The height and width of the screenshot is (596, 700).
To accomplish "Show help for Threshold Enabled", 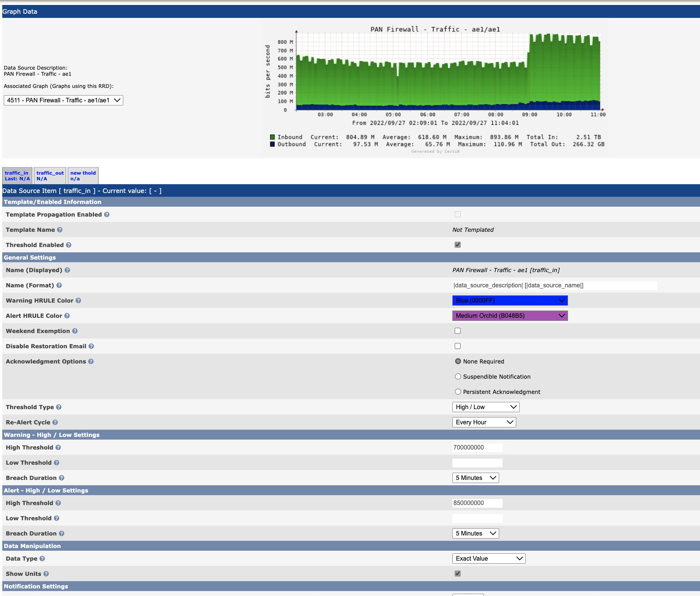I will (x=68, y=245).
